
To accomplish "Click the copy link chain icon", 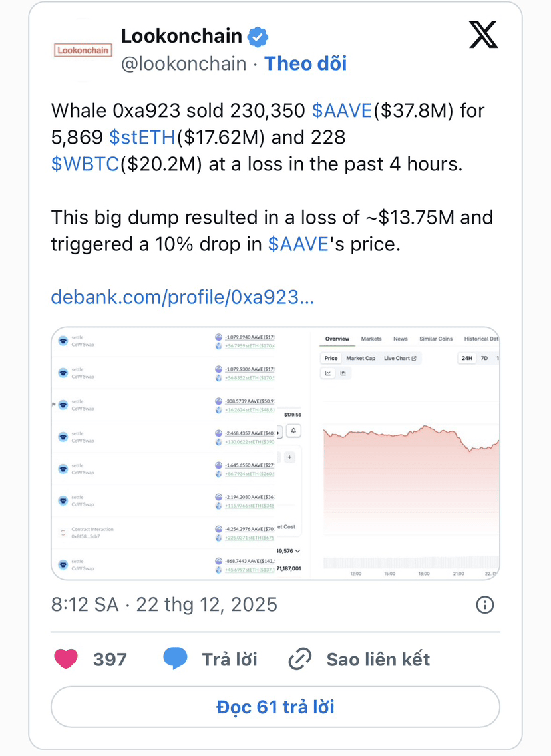I will pyautogui.click(x=300, y=659).
